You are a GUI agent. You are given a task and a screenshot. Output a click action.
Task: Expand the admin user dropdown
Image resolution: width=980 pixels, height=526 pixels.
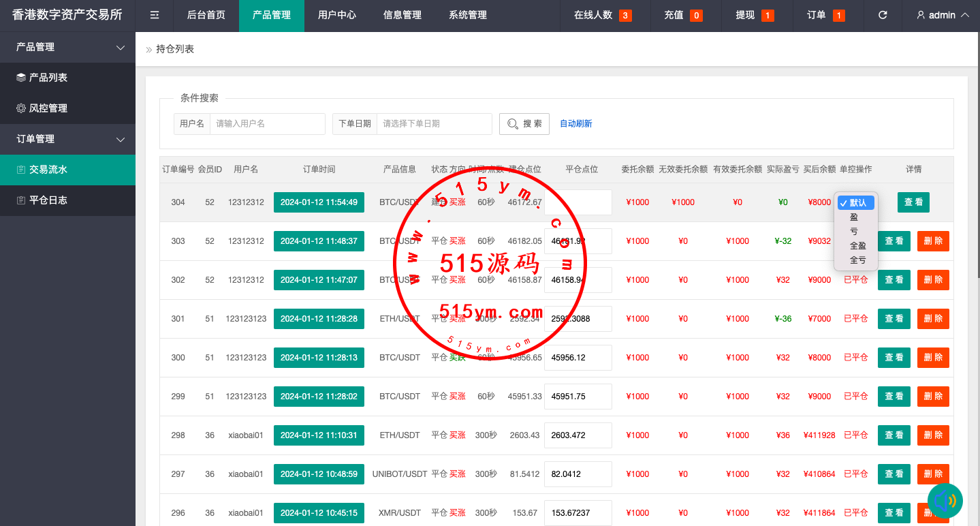click(x=943, y=15)
